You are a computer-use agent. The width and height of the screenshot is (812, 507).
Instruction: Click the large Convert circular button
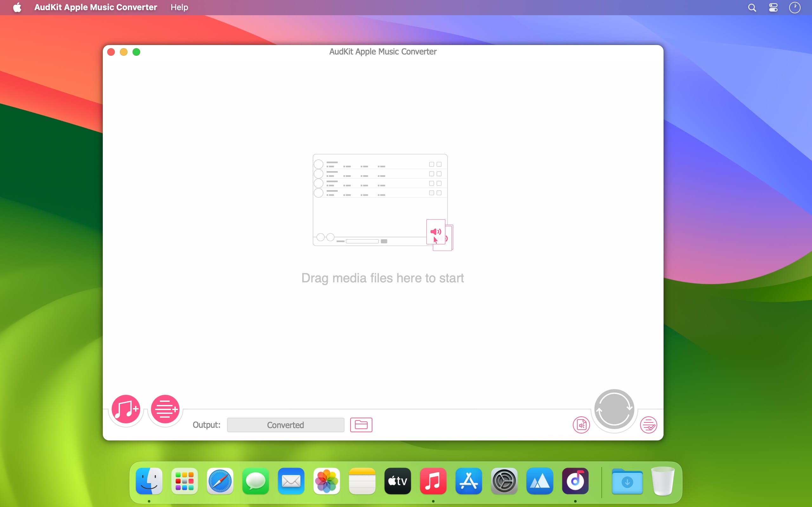(x=614, y=409)
